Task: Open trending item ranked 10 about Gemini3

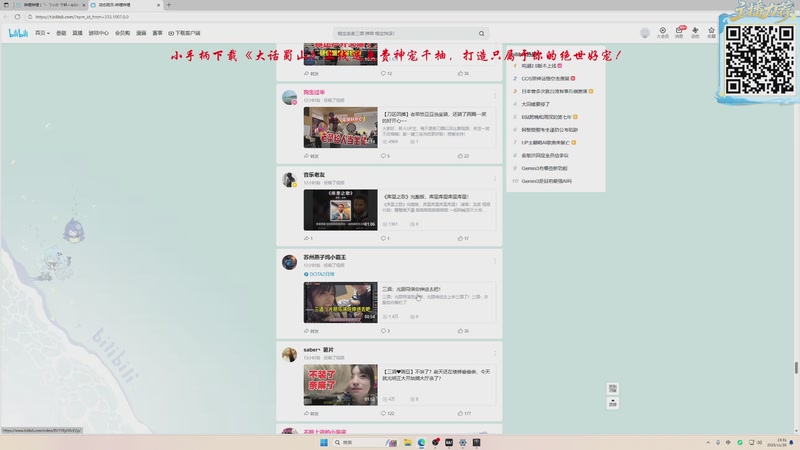Action: point(546,181)
